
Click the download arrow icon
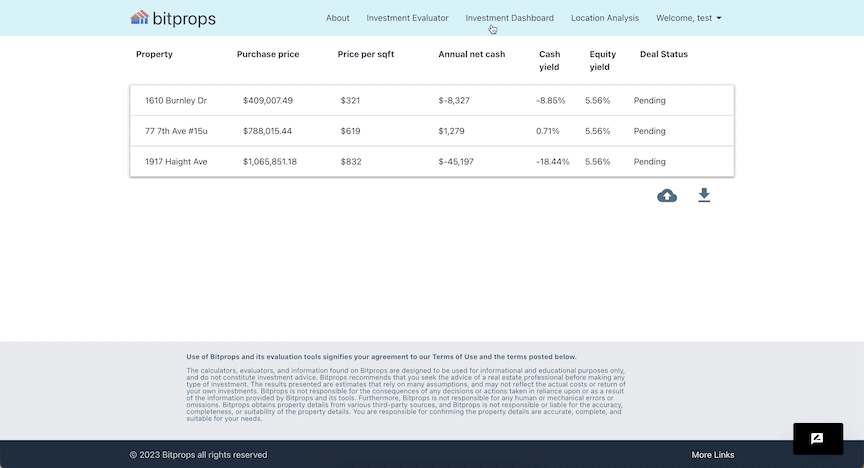pyautogui.click(x=704, y=195)
